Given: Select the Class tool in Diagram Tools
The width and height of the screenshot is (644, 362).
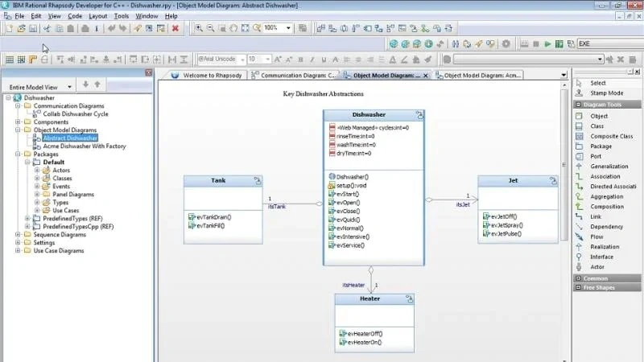Looking at the screenshot, I should tap(597, 125).
